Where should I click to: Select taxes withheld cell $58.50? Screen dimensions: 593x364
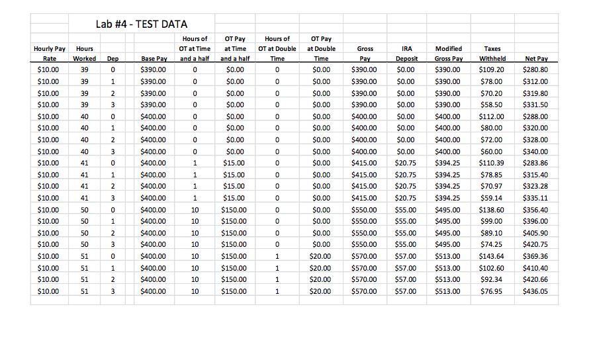coord(491,105)
